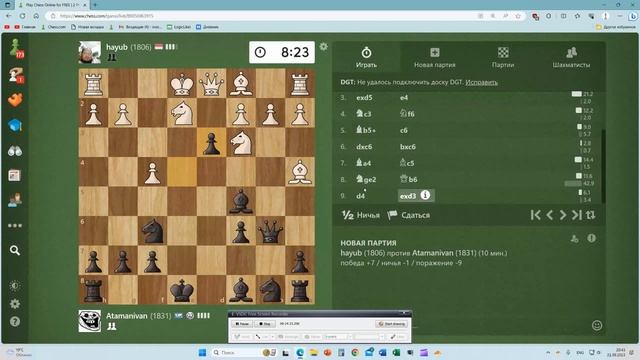Switch to the Играть tab
The width and height of the screenshot is (640, 360).
click(x=366, y=58)
